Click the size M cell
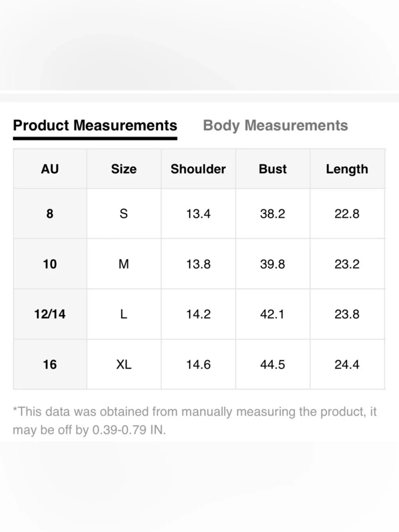 click(x=124, y=264)
